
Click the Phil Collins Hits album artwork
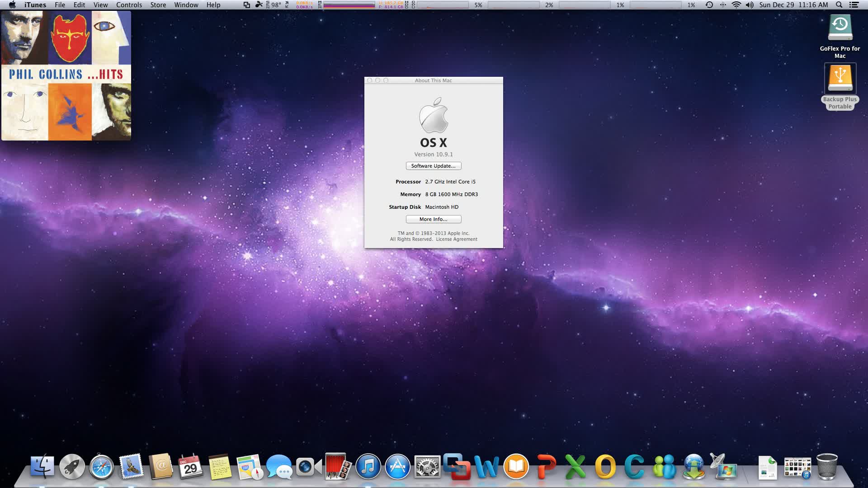point(66,75)
